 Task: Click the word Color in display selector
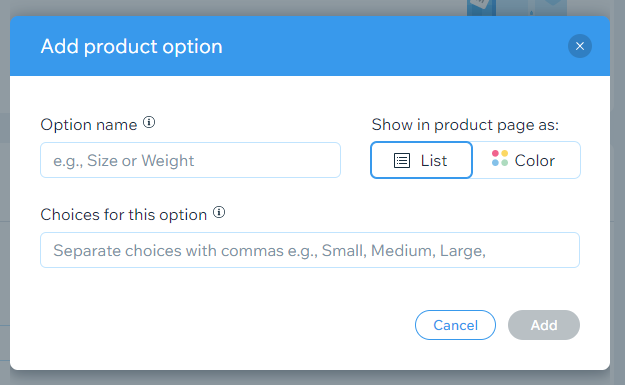pos(535,161)
